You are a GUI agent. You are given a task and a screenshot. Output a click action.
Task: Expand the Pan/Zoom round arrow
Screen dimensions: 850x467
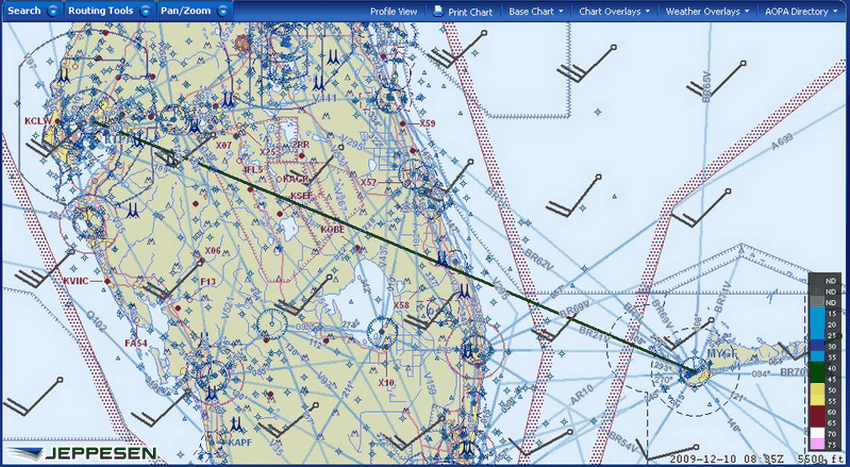(222, 11)
